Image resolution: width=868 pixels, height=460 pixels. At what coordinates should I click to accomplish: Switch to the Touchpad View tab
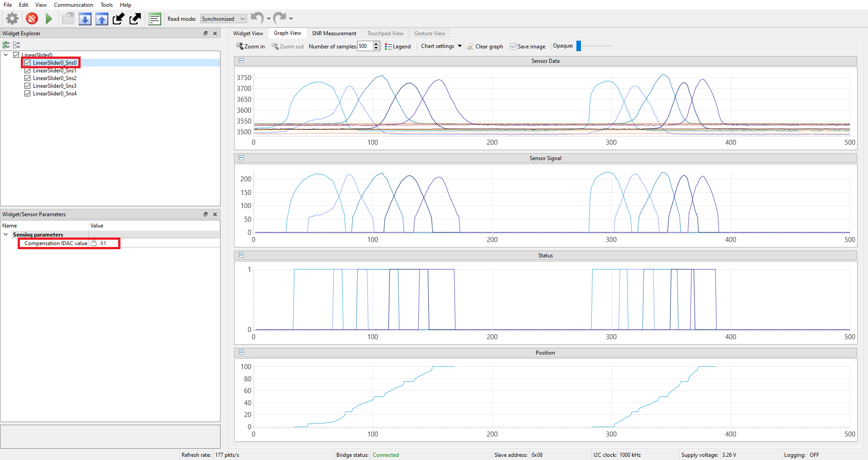tap(385, 33)
